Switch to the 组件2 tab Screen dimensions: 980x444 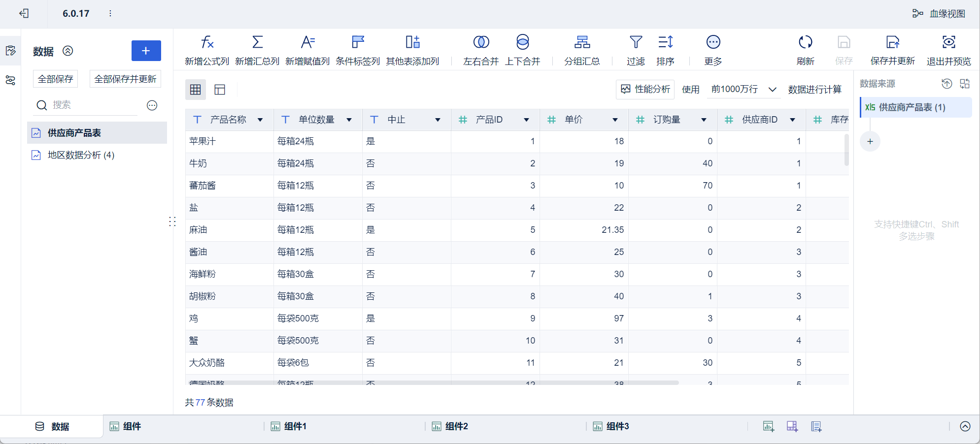tap(449, 426)
